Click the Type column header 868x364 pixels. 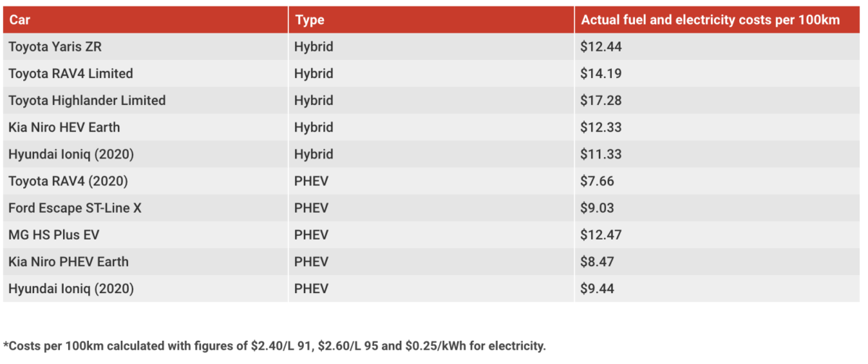[x=310, y=20]
